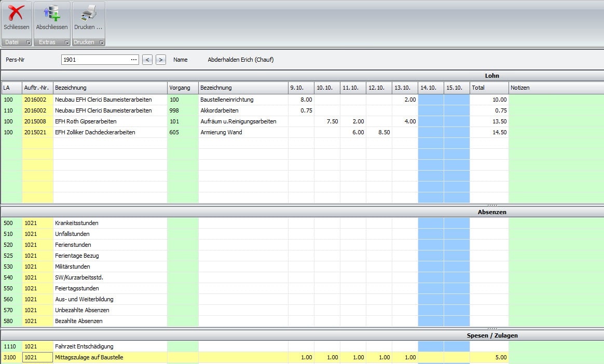Go to previous employee with < button

[x=147, y=60]
